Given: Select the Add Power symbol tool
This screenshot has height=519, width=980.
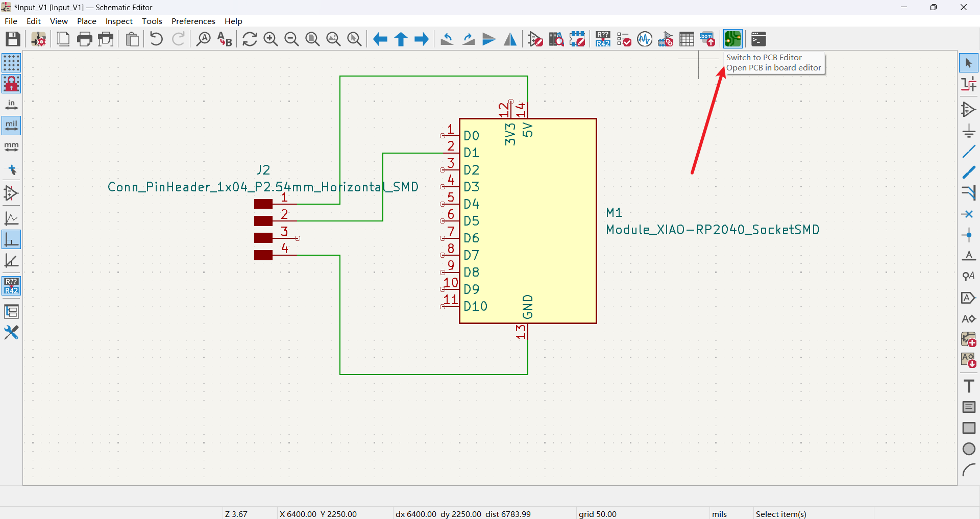Looking at the screenshot, I should (x=968, y=131).
